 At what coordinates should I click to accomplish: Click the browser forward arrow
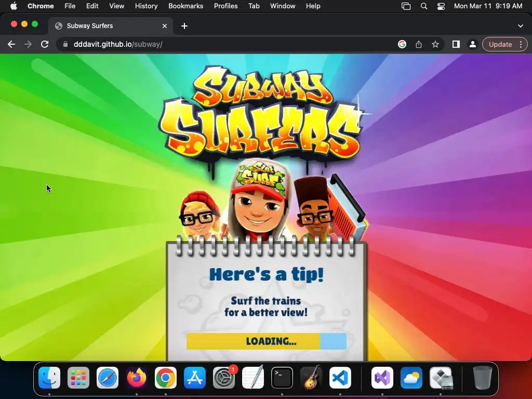coord(28,45)
